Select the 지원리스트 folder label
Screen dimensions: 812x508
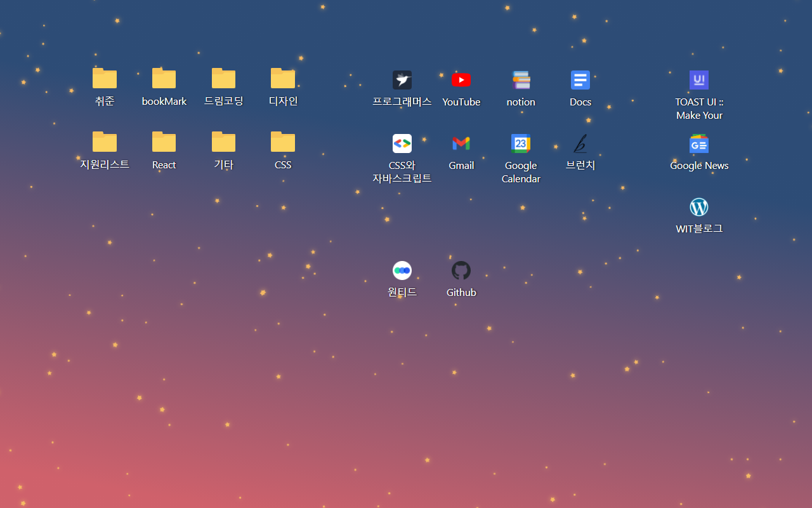105,165
